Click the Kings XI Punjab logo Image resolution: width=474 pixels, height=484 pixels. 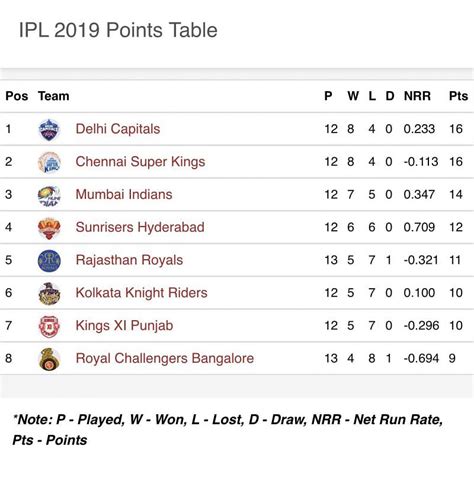[x=49, y=326]
